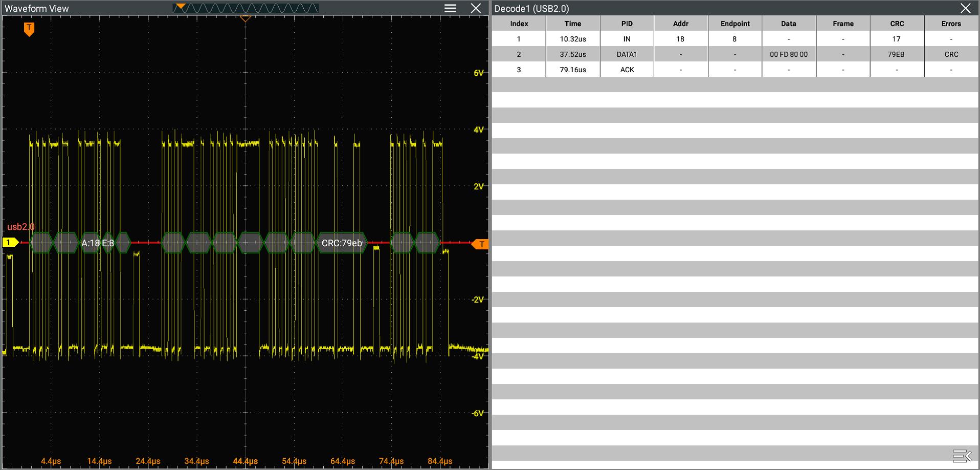
Task: Click the Addr value 18 cell
Action: (x=680, y=39)
